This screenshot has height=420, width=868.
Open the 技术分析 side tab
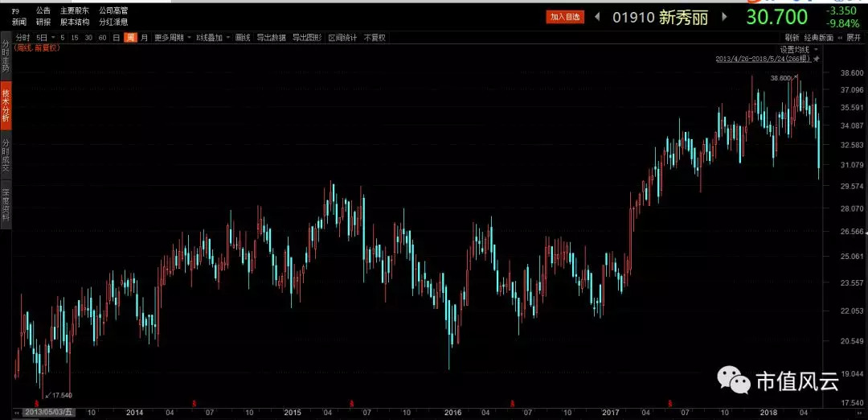click(x=6, y=106)
